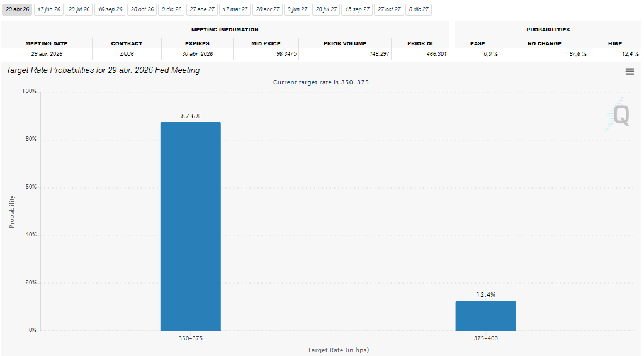Image resolution: width=644 pixels, height=356 pixels.
Task: Switch to the 17 jun.26 meeting tab
Action: [x=48, y=9]
